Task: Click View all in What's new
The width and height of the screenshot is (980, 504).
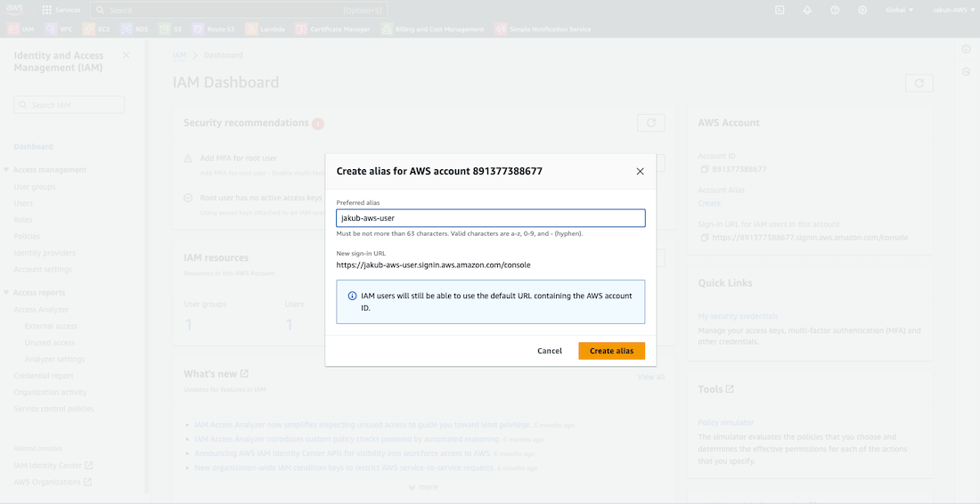Action: coord(650,377)
